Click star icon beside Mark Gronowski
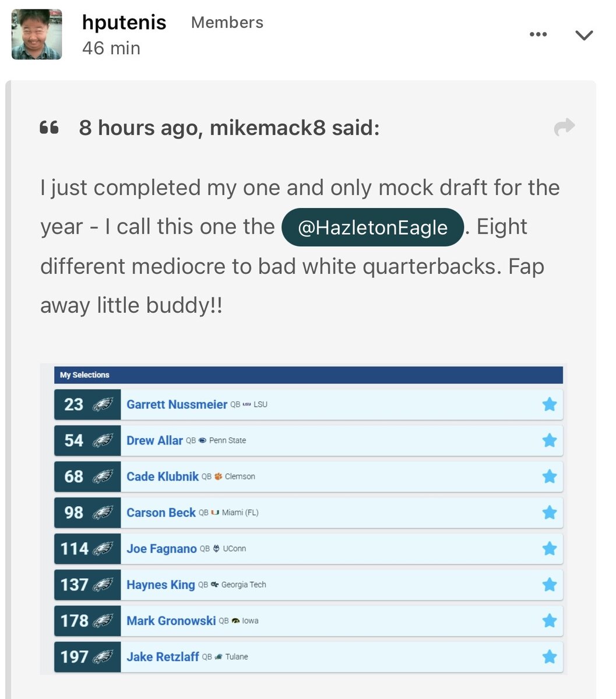 pyautogui.click(x=549, y=621)
